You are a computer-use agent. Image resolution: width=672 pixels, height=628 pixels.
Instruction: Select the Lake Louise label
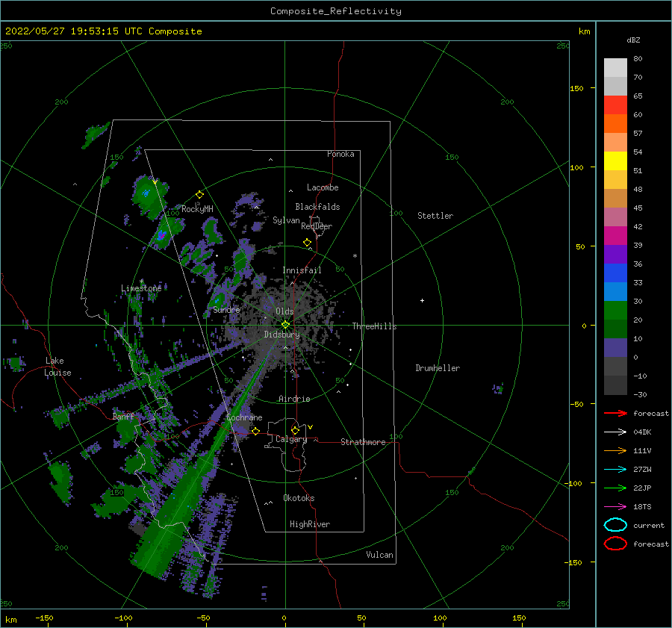point(57,367)
